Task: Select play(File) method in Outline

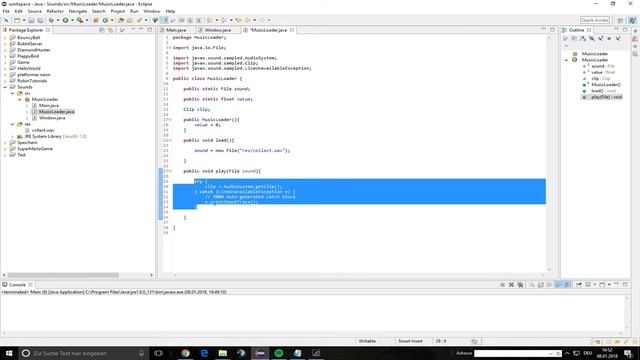Action: (x=602, y=97)
